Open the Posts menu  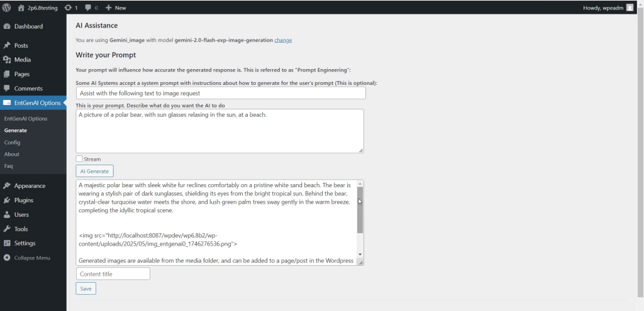pyautogui.click(x=21, y=45)
